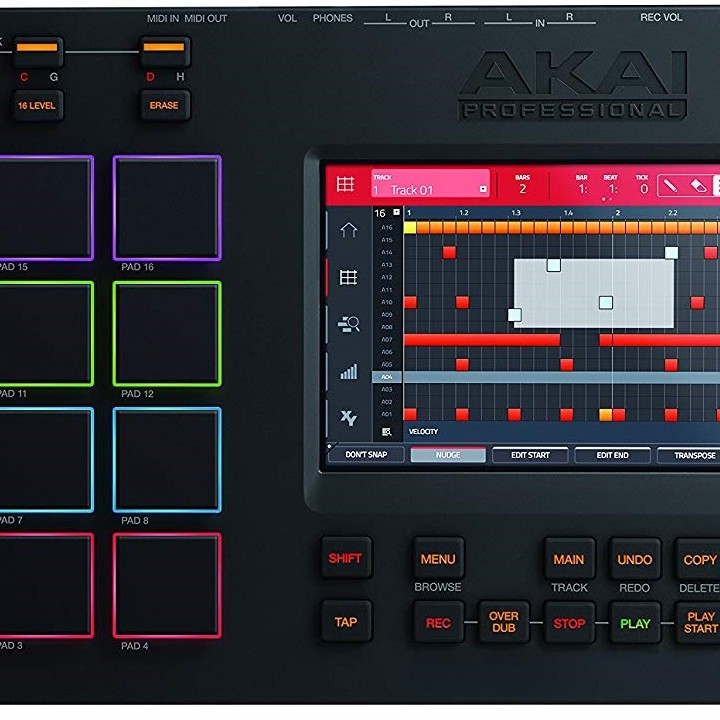Hit the COPY button
The height and width of the screenshot is (720, 720).
(x=698, y=560)
